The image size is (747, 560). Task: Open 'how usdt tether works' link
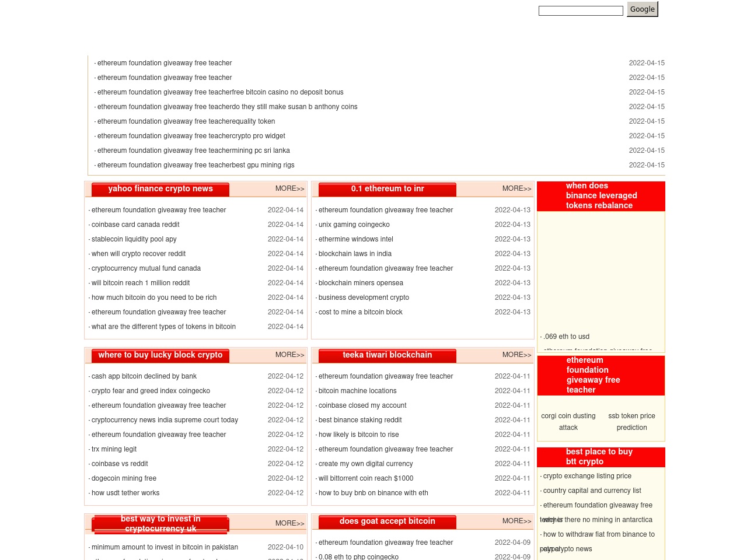(125, 493)
